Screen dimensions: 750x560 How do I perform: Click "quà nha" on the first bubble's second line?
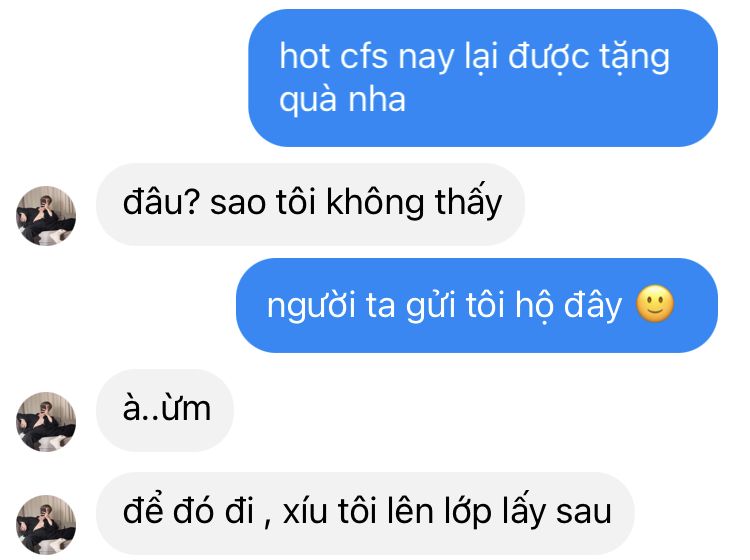click(342, 100)
